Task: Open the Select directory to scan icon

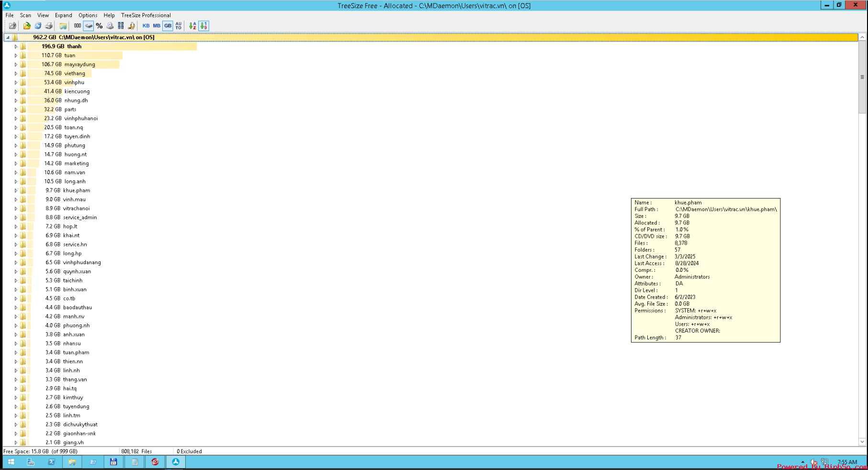Action: point(27,26)
